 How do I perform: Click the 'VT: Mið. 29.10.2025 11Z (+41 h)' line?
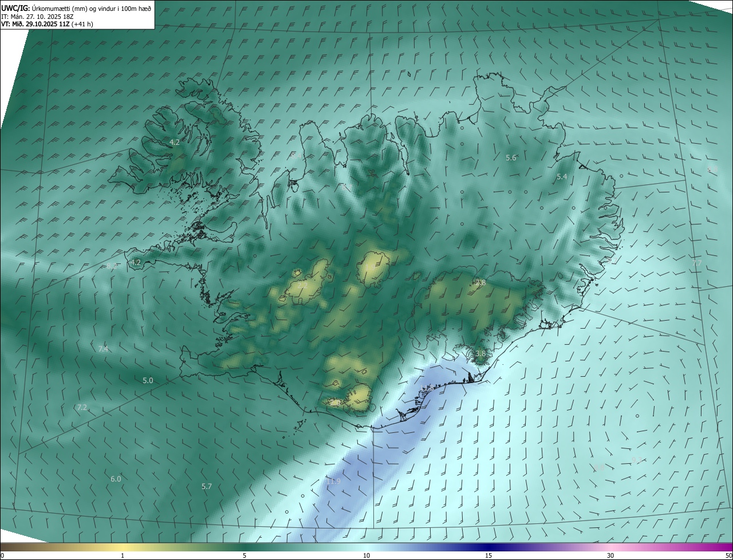tap(48, 23)
